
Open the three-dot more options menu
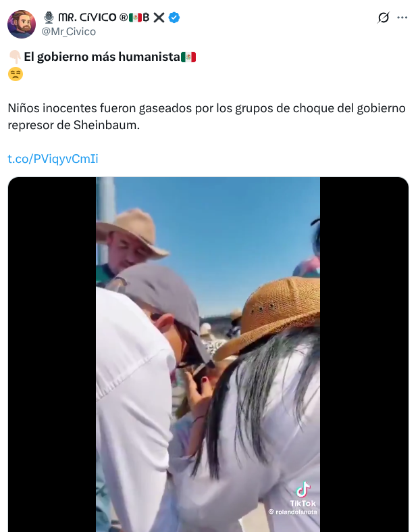click(402, 18)
